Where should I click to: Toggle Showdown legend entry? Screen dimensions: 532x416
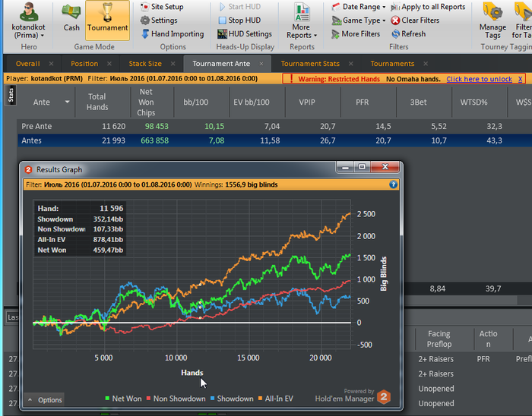click(x=232, y=399)
